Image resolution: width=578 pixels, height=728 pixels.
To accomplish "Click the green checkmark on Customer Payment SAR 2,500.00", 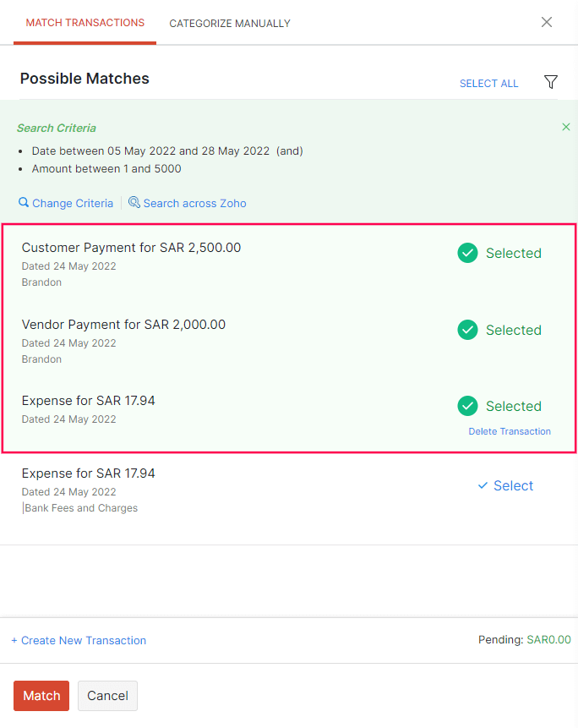I will click(x=467, y=253).
